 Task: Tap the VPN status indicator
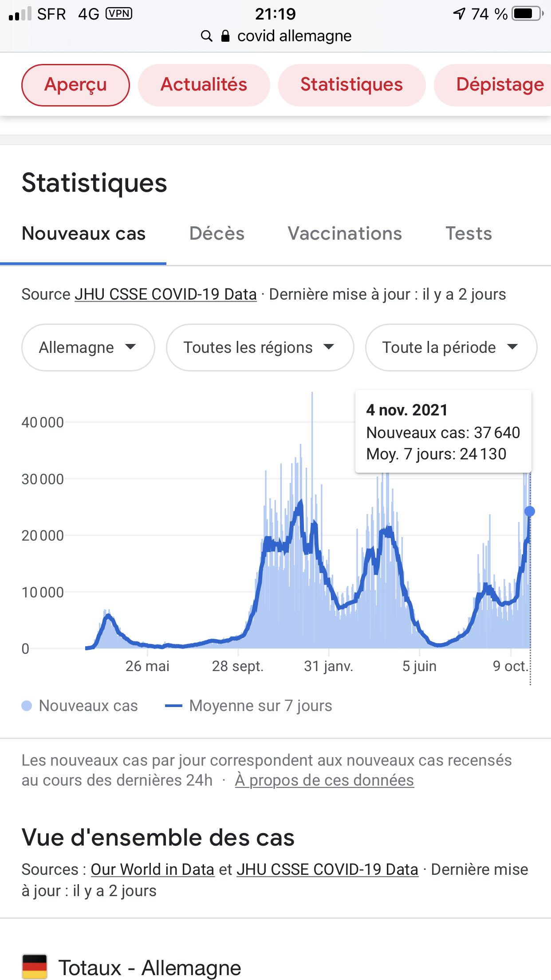tap(119, 14)
